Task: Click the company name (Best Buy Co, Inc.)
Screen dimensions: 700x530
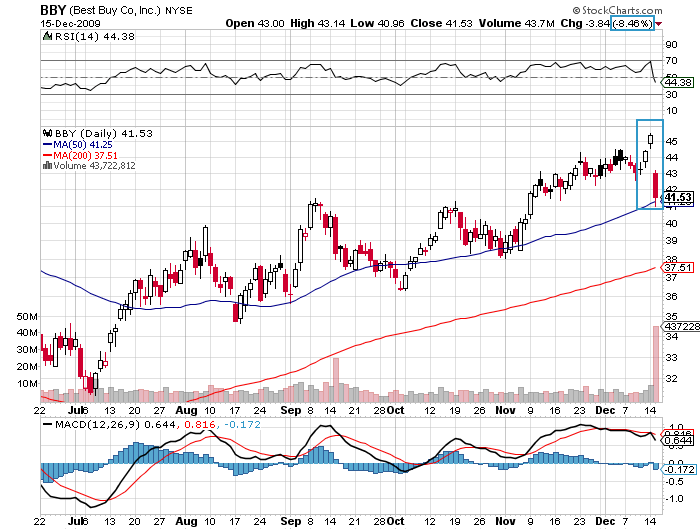Action: 115,10
